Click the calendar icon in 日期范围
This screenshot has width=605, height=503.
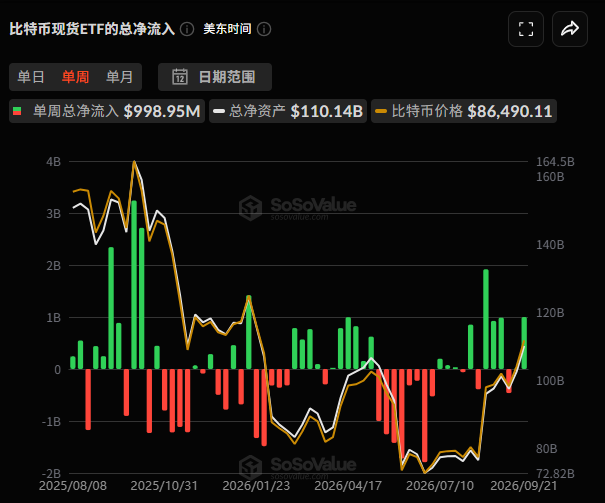(180, 77)
